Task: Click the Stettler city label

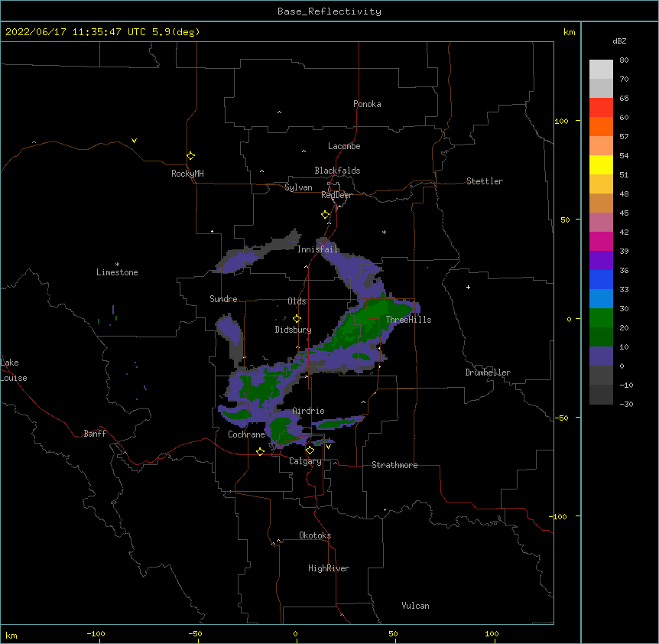Action: coord(485,181)
